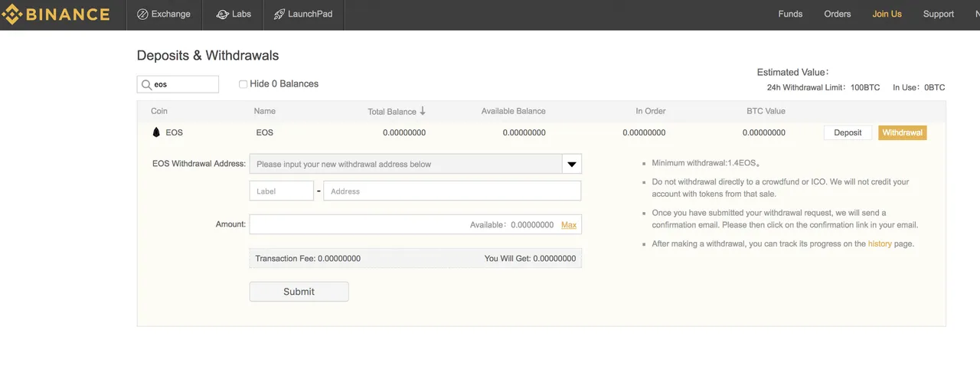
Task: Click the Submit button
Action: point(299,292)
